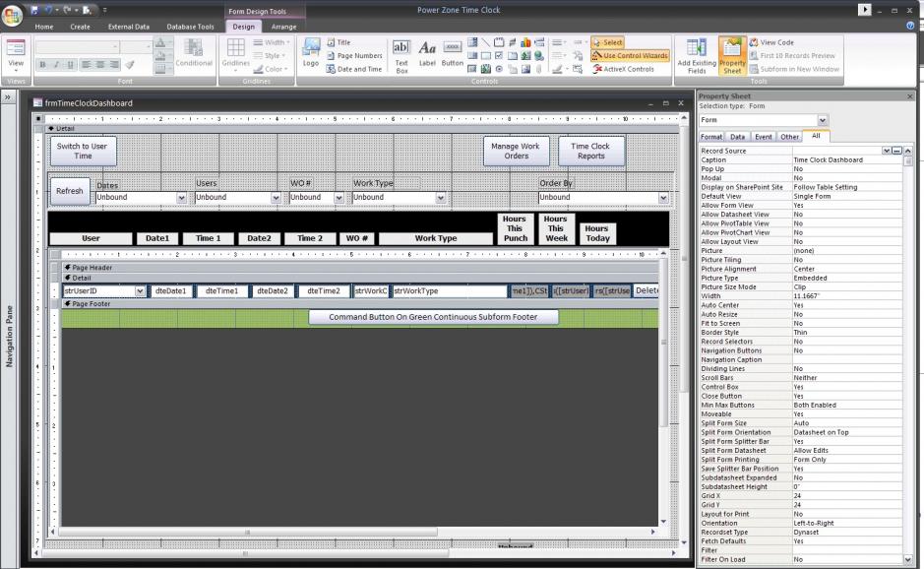Click the Caption property value field
Screen dimensions: 924x569
846,159
